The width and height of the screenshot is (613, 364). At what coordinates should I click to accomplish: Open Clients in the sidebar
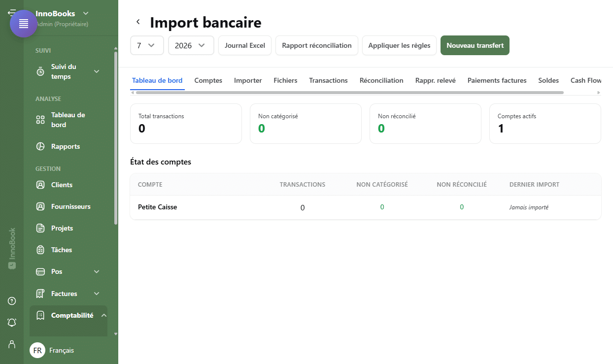click(x=62, y=185)
